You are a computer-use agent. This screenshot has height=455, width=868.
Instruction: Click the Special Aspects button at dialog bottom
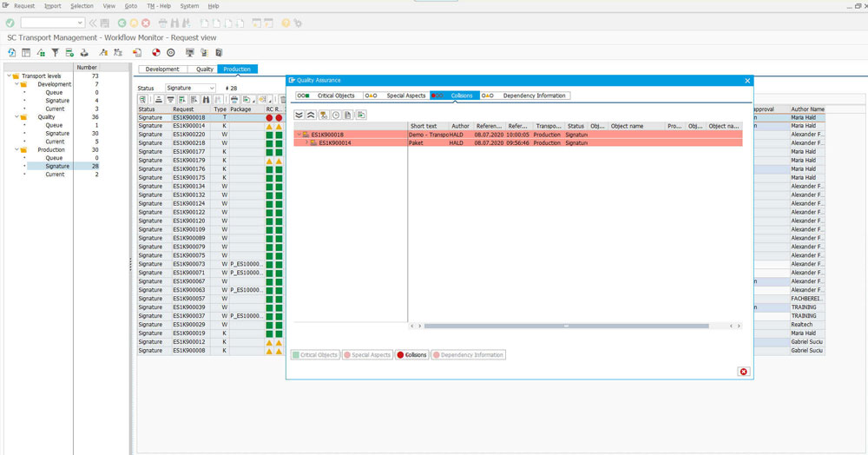coord(367,355)
